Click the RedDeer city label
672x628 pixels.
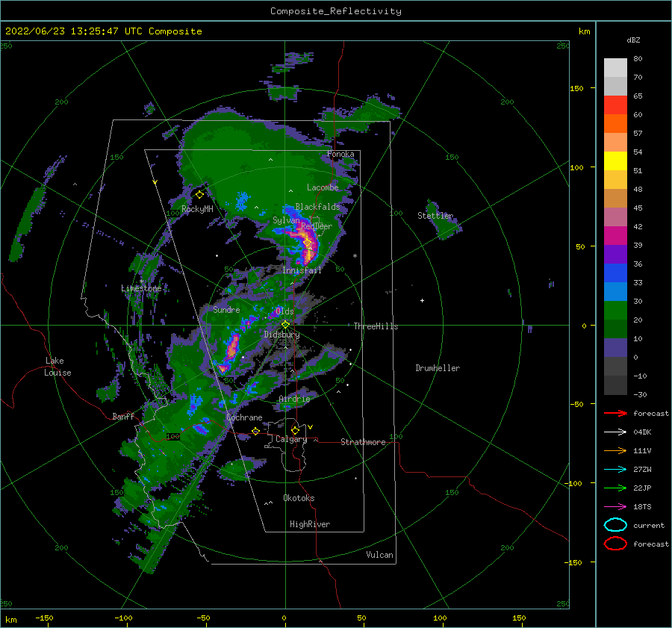click(x=317, y=226)
